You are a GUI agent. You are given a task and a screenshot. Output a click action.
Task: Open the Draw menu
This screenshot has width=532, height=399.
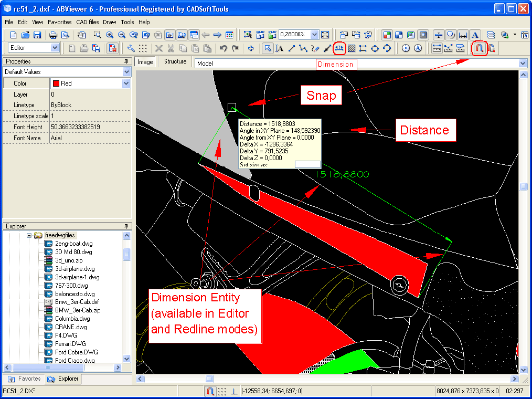(110, 22)
